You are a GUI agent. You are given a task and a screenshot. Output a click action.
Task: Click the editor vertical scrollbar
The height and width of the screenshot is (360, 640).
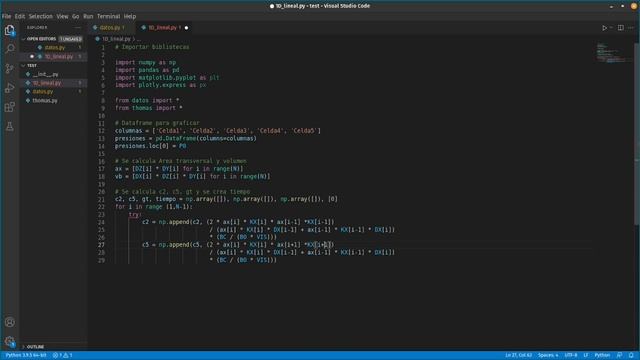coord(637,133)
